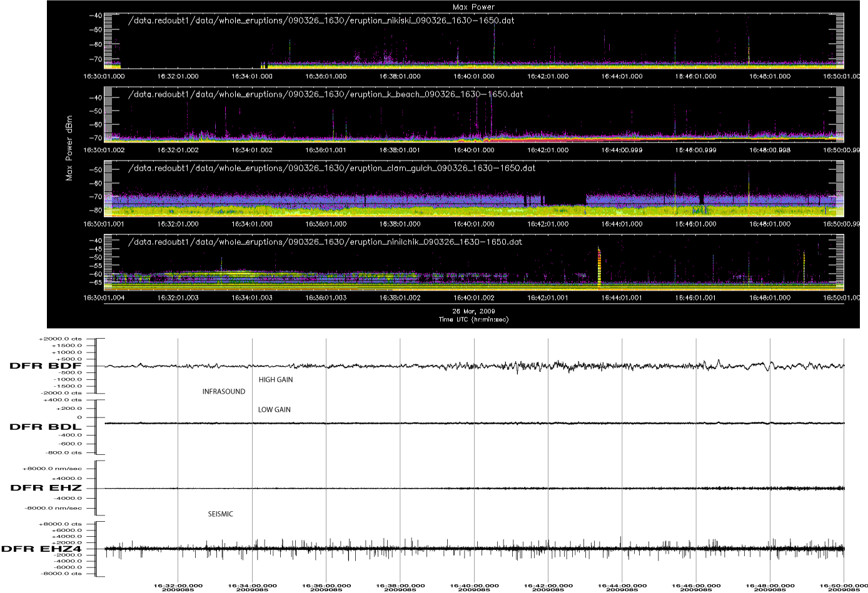Click the "-50" axis value in k_beach panel
The width and height of the screenshot is (868, 593).
coord(96,111)
